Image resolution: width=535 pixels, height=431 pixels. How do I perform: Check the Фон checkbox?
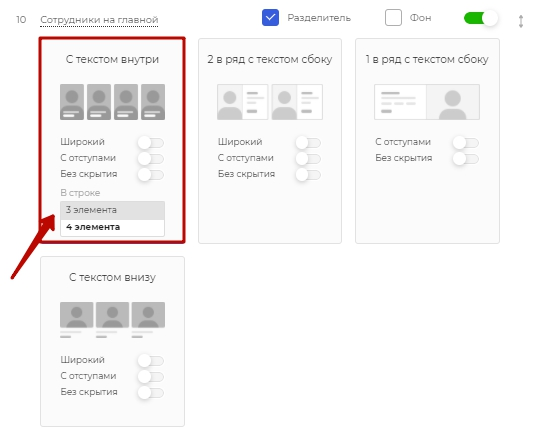click(x=393, y=18)
